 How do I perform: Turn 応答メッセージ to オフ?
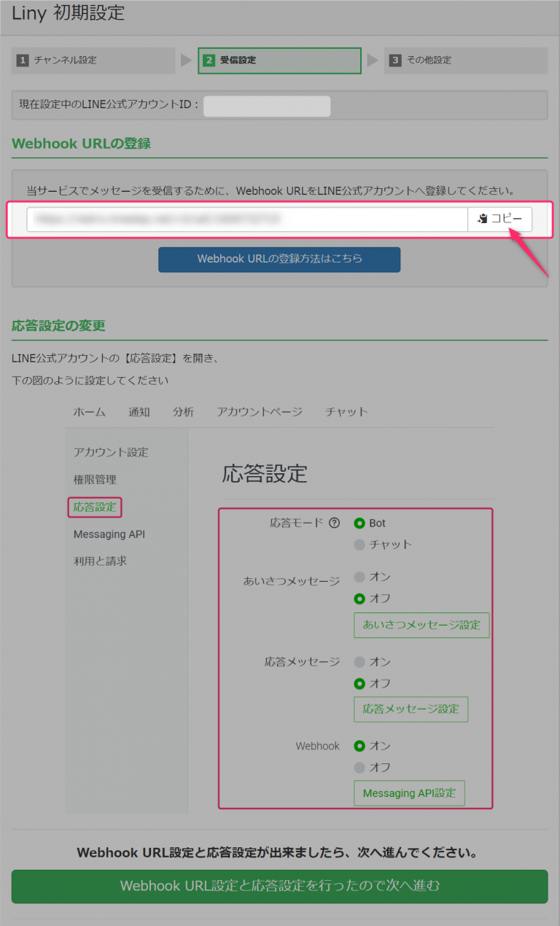click(x=359, y=684)
